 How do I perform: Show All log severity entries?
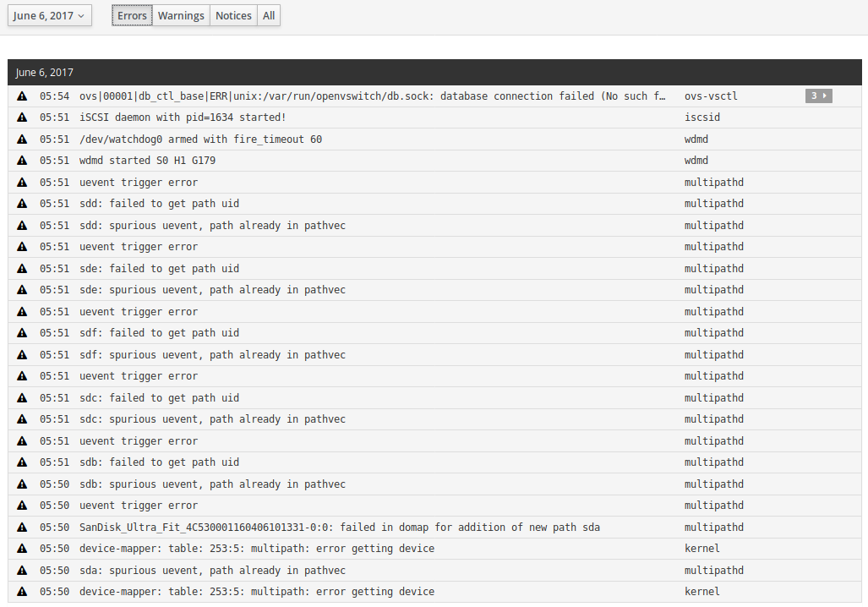point(269,16)
